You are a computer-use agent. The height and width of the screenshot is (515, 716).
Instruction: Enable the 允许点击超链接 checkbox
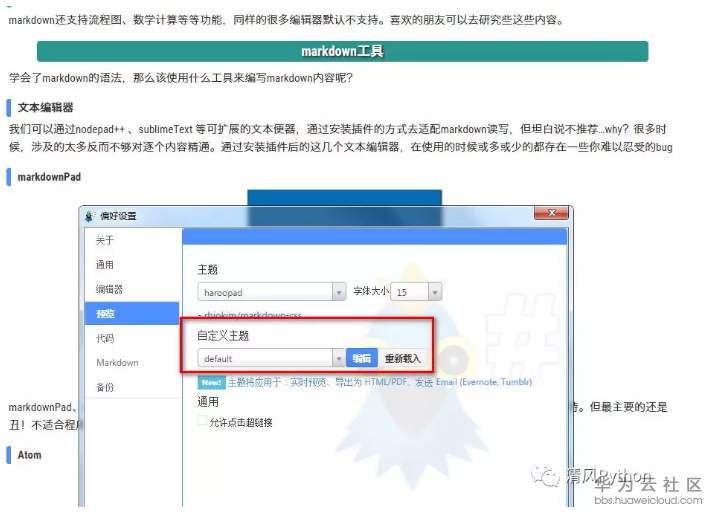point(203,421)
